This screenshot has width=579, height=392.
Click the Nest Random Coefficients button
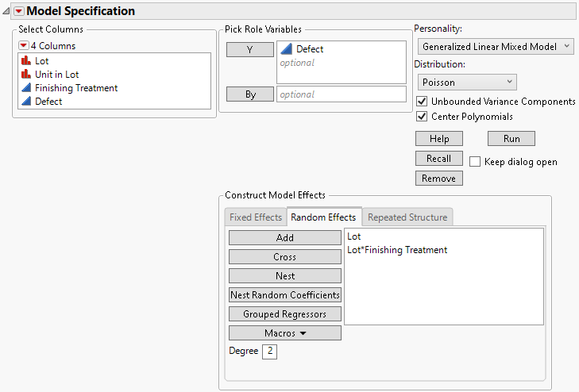285,294
